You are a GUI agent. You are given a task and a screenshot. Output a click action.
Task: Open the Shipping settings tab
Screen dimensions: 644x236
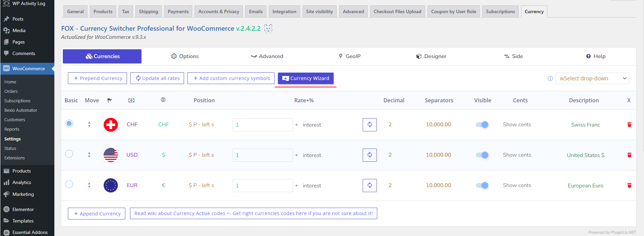coord(148,11)
